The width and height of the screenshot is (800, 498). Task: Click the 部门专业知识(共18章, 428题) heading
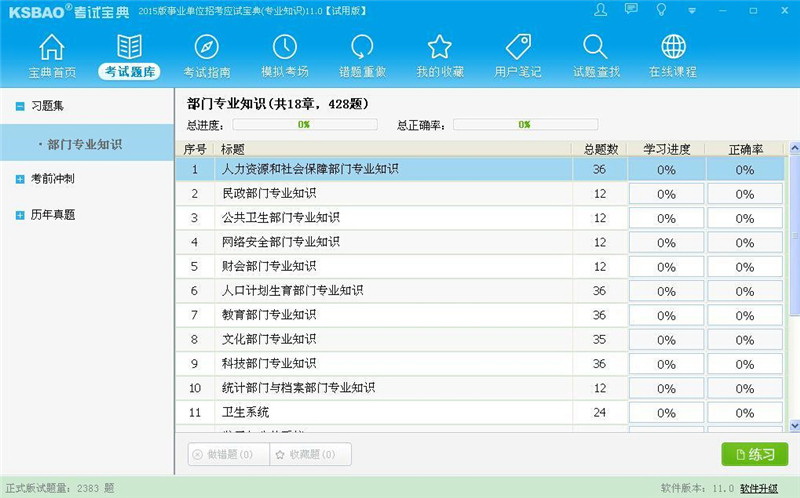pyautogui.click(x=277, y=104)
